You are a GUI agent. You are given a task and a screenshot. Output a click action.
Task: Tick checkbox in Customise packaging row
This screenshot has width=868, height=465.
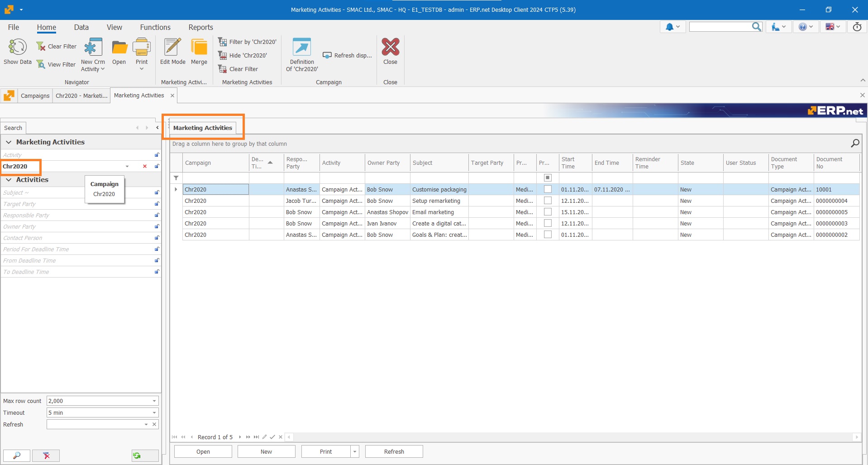click(548, 189)
